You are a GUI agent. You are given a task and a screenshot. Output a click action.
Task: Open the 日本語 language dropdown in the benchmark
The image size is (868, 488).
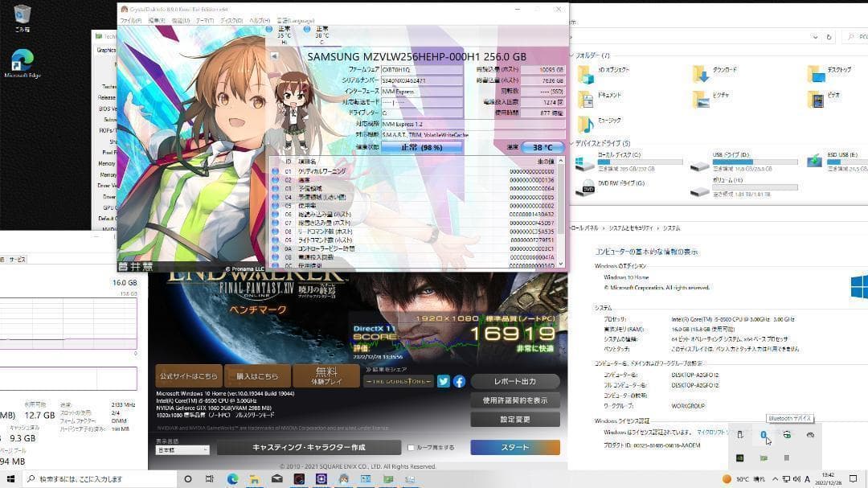point(181,449)
